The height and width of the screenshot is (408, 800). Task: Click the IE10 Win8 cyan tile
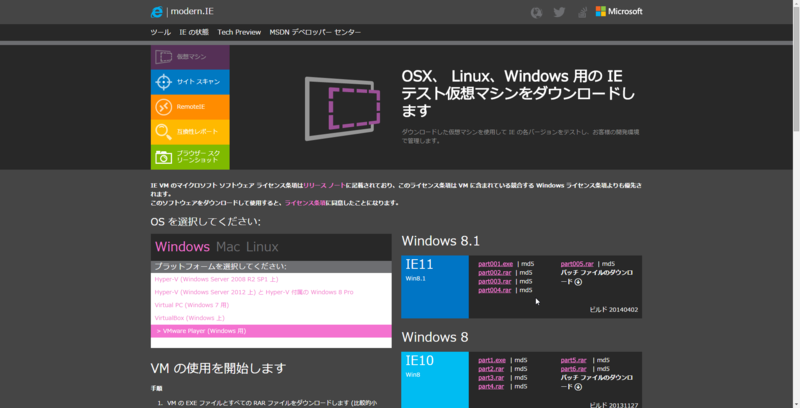pos(435,380)
